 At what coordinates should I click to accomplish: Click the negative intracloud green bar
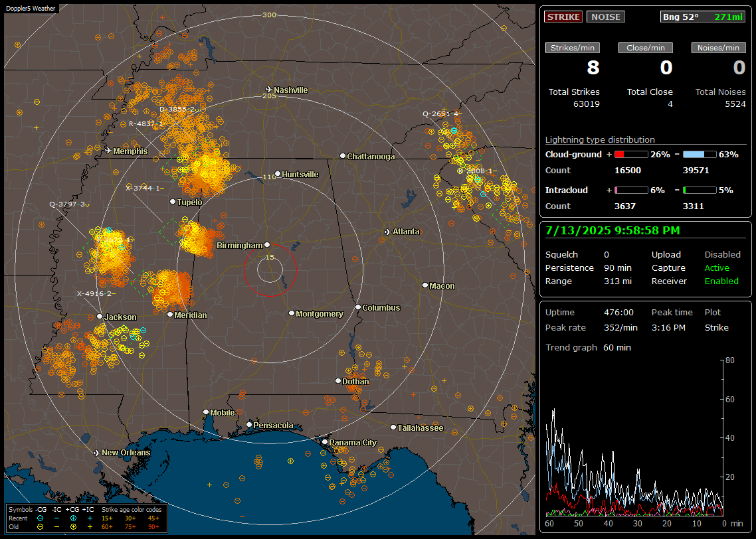point(700,191)
